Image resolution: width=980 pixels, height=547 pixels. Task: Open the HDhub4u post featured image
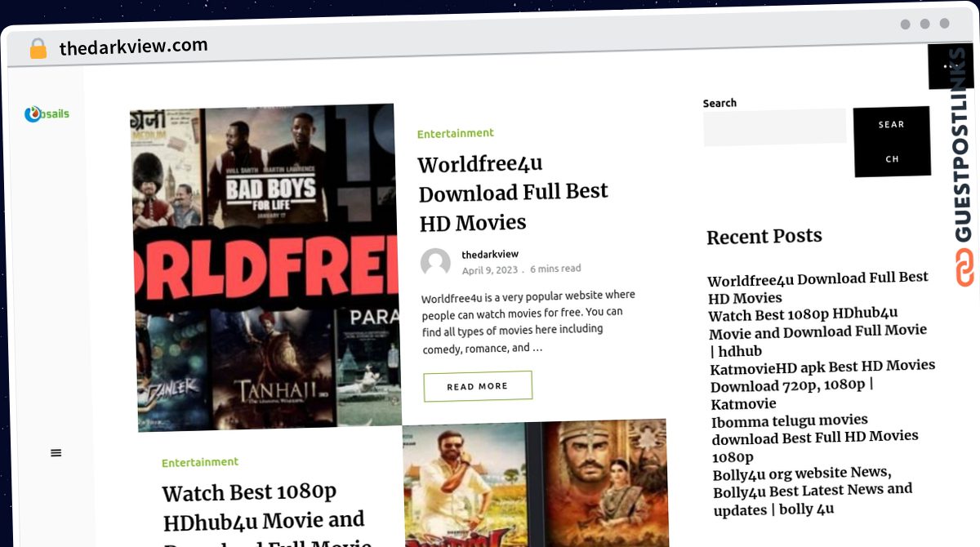click(x=536, y=483)
